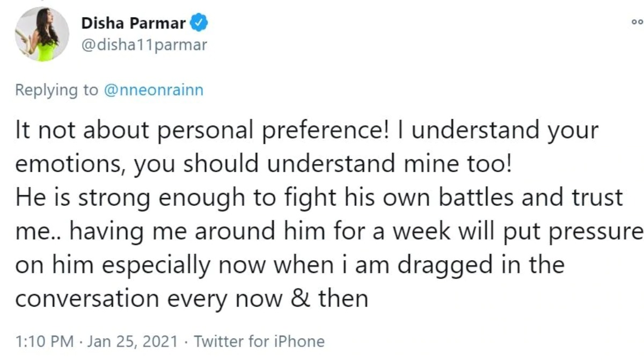This screenshot has width=644, height=362.
Task: Click the sentence starting 'He is strong enough'
Action: pyautogui.click(x=319, y=198)
